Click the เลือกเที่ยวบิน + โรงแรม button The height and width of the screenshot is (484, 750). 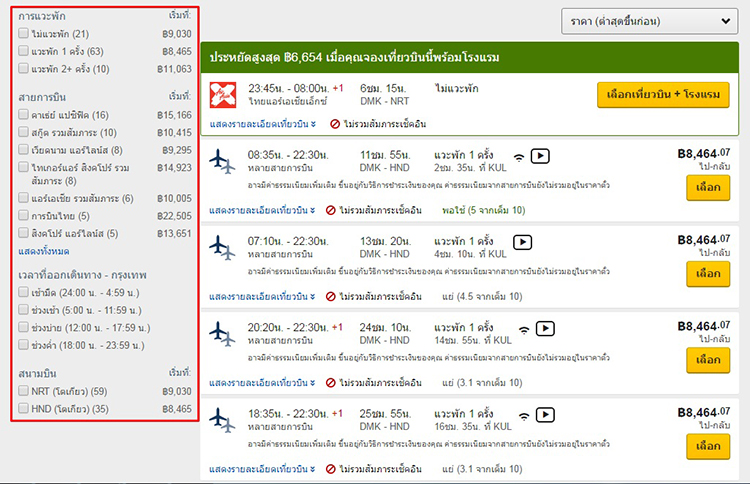pos(663,94)
